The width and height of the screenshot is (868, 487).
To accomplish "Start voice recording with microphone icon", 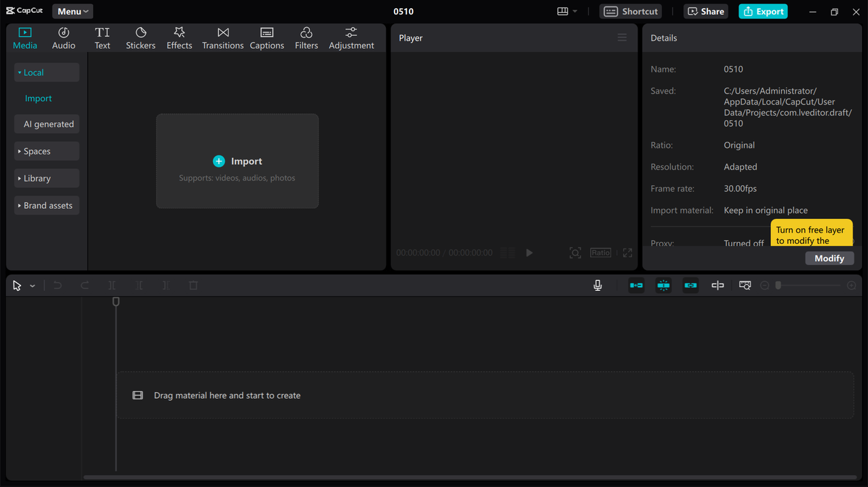I will click(597, 286).
